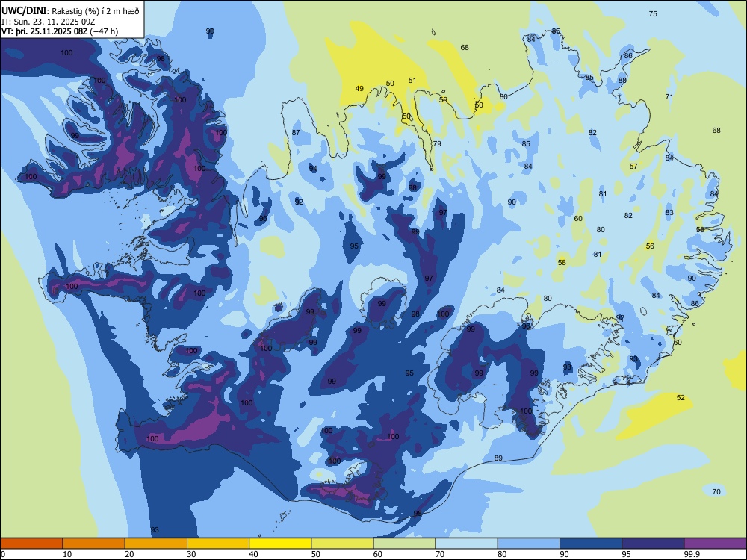Click the UWC/DINI title text
This screenshot has width=747, height=560.
25,11
